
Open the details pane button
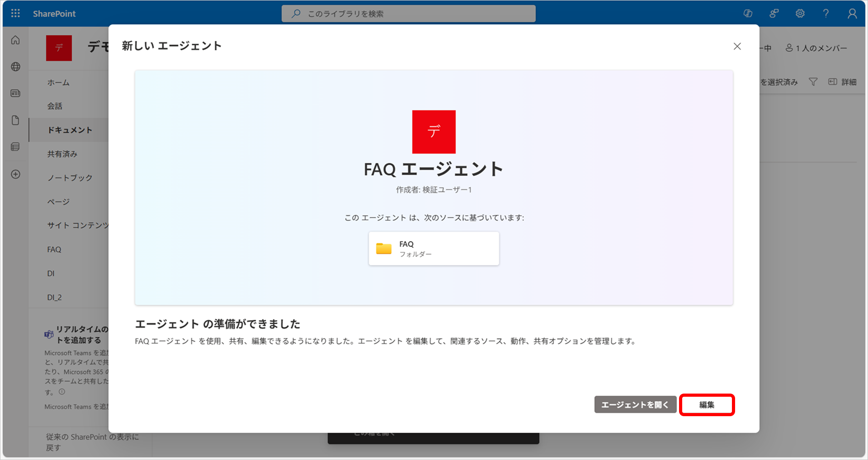[x=842, y=82]
